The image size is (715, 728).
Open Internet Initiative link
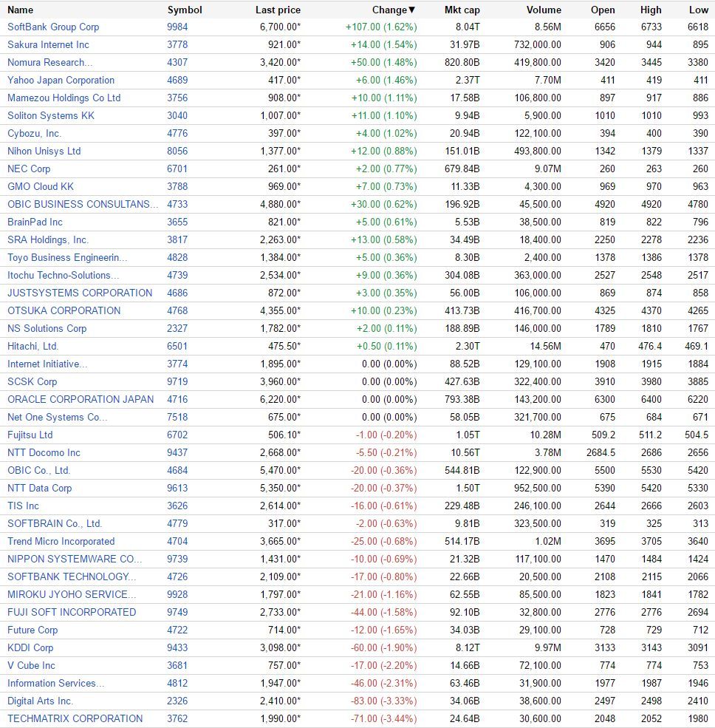coord(47,364)
